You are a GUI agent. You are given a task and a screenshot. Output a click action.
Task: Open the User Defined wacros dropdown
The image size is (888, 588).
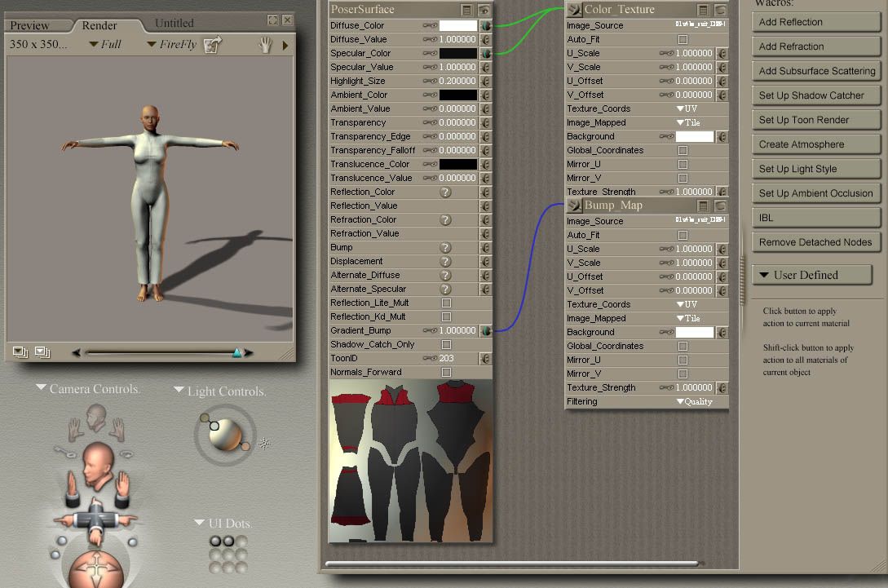point(811,275)
